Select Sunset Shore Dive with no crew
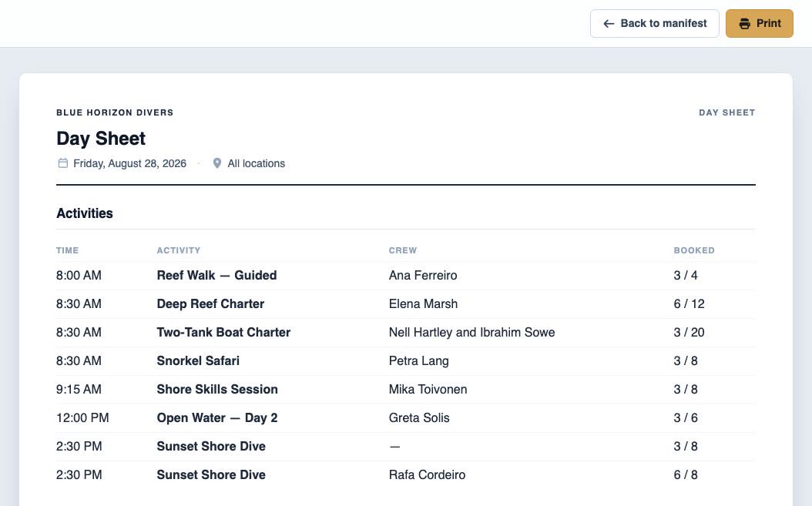Screen dimensions: 812x506 tap(211, 446)
